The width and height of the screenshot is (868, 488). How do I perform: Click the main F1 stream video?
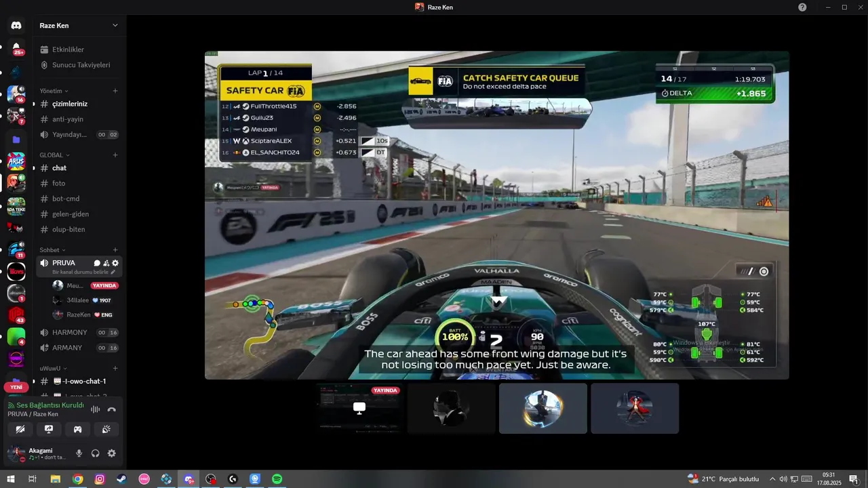tap(497, 215)
